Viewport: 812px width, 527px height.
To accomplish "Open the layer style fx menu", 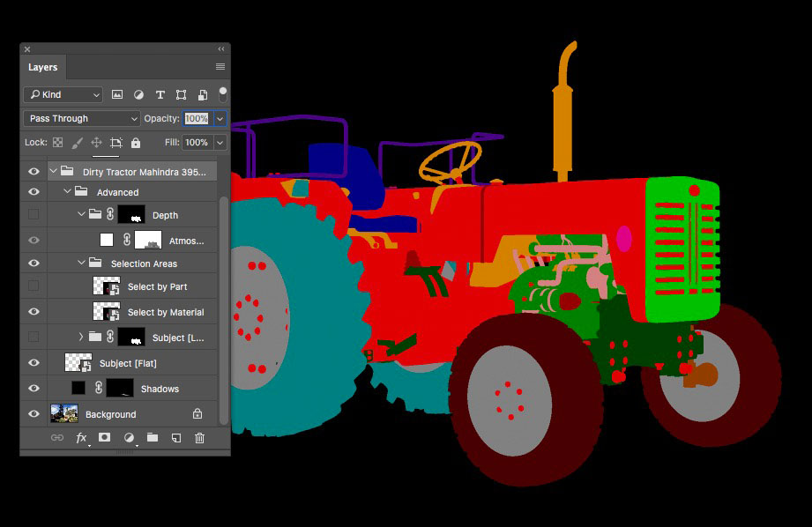I will [x=81, y=438].
